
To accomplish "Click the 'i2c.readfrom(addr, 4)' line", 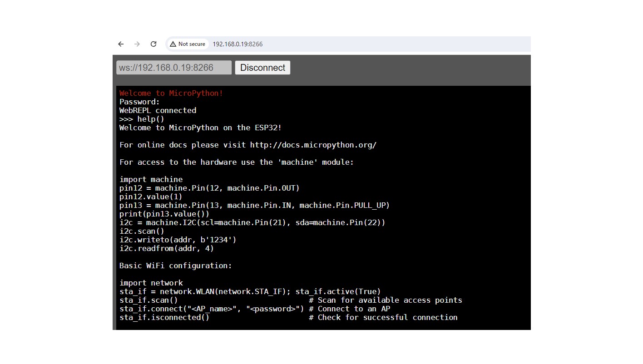I will [167, 248].
